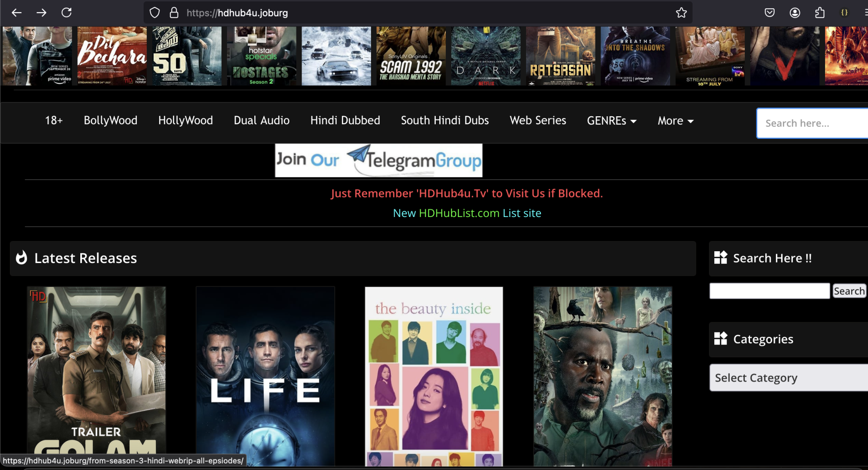Click the yellow curly braces extension icon

[x=844, y=13]
